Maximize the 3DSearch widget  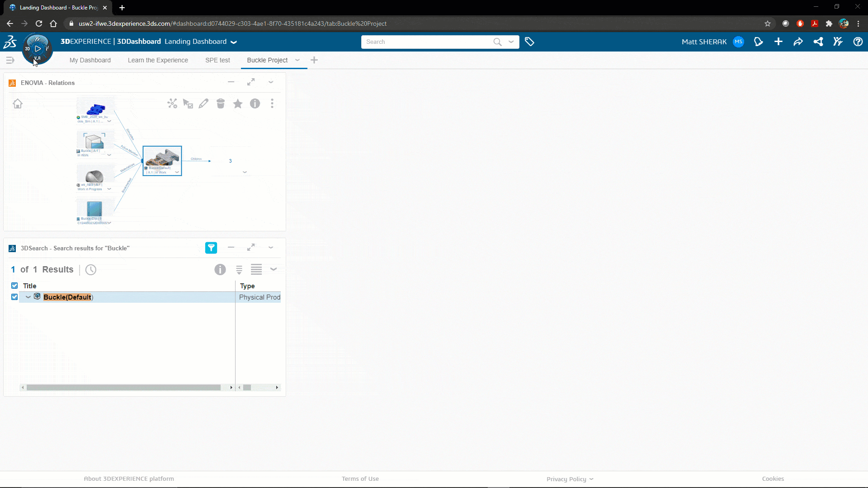click(x=251, y=247)
